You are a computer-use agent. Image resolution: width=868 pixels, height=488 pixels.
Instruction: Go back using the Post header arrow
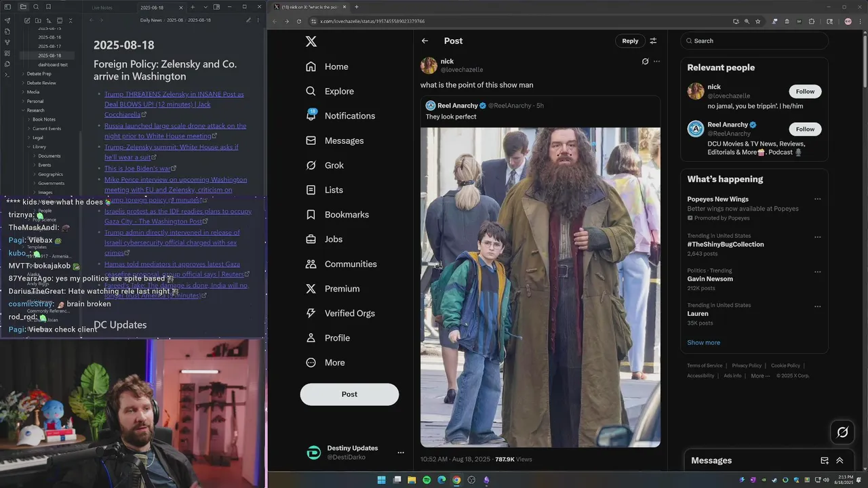[x=425, y=41]
